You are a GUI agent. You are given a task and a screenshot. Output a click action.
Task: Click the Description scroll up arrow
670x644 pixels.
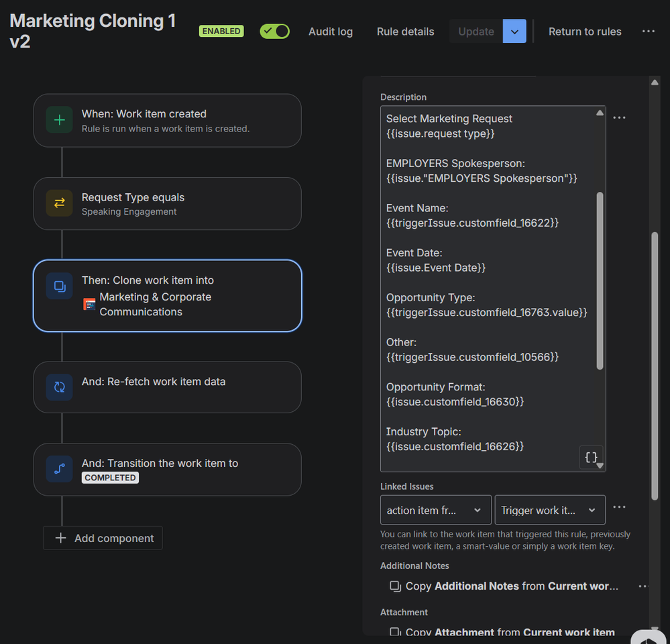tap(600, 113)
